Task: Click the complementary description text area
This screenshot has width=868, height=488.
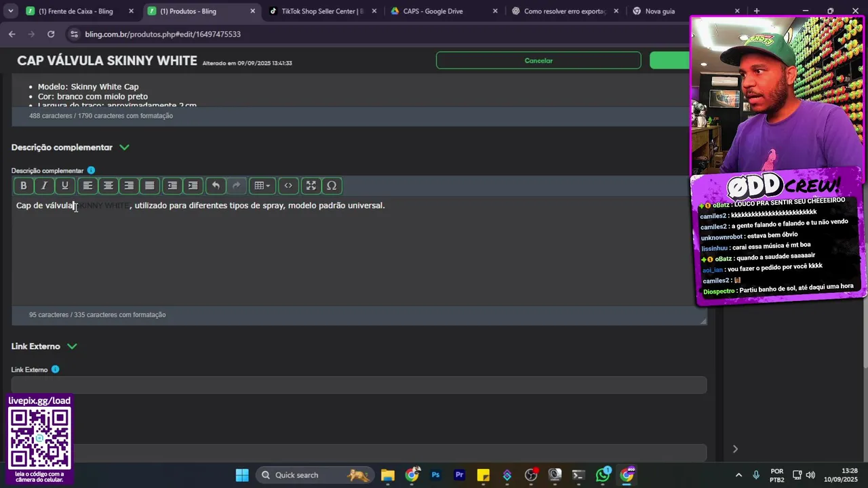Action: click(359, 251)
